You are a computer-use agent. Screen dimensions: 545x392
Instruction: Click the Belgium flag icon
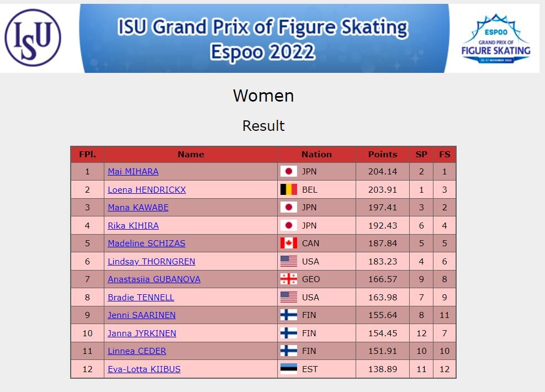tap(288, 189)
